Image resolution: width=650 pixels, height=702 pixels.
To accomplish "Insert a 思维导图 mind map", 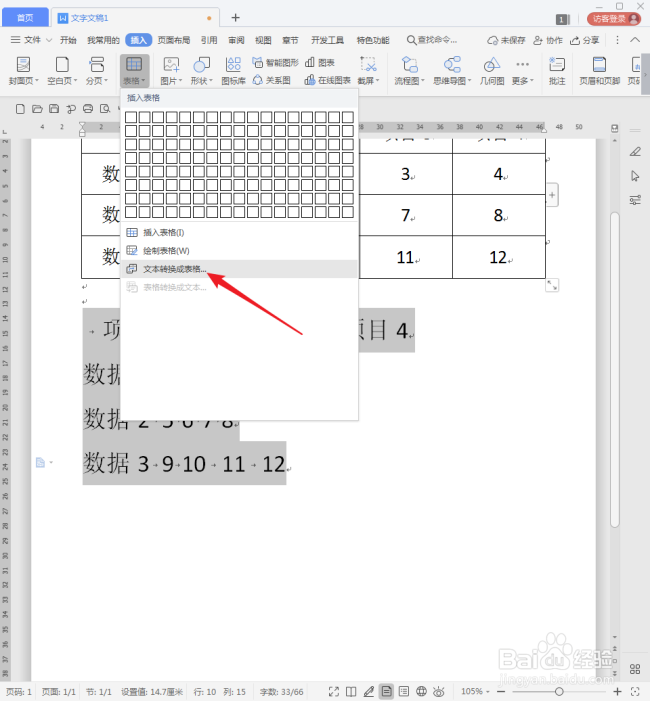I will [x=452, y=70].
